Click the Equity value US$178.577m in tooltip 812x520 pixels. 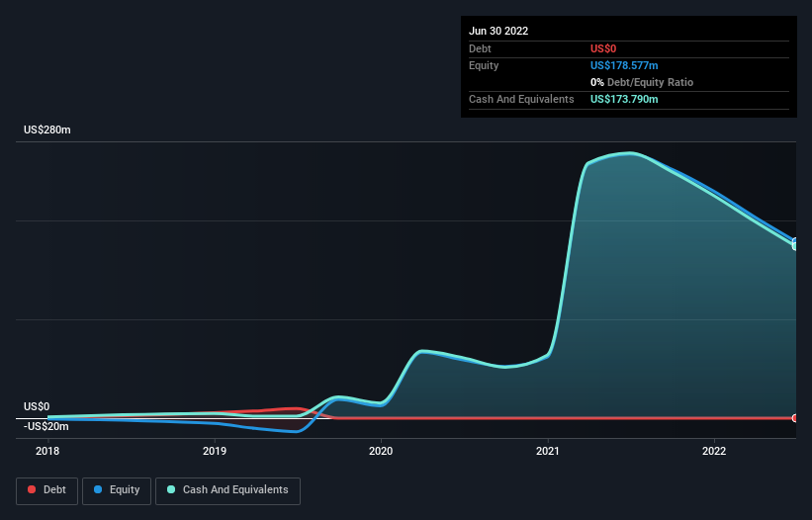[x=624, y=65]
